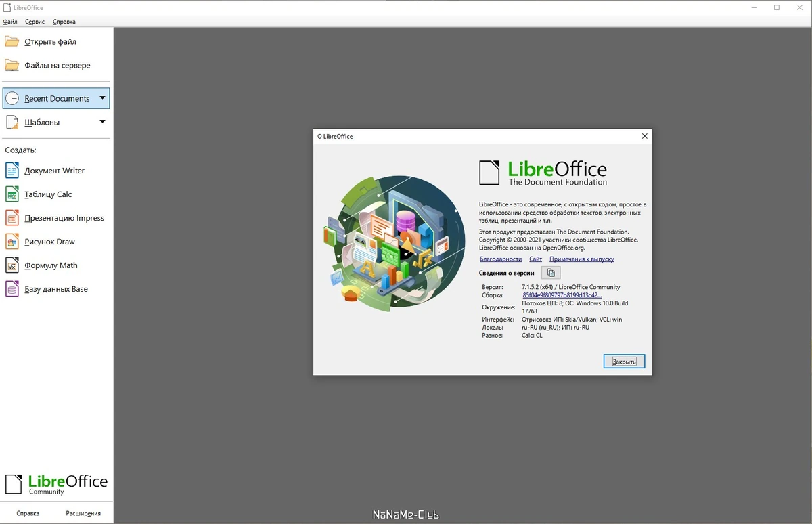Open the Благодарности link
Image resolution: width=812 pixels, height=524 pixels.
click(501, 259)
